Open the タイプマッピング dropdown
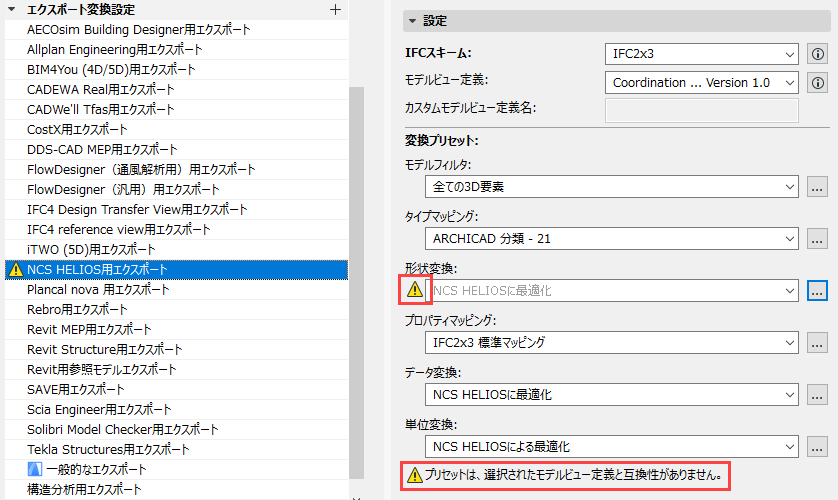This screenshot has width=838, height=500. pos(612,239)
